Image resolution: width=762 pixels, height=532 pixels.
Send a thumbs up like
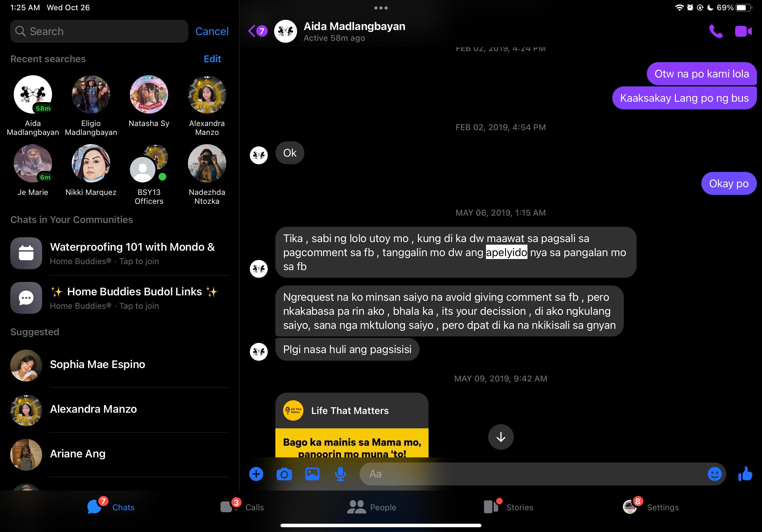tap(745, 474)
